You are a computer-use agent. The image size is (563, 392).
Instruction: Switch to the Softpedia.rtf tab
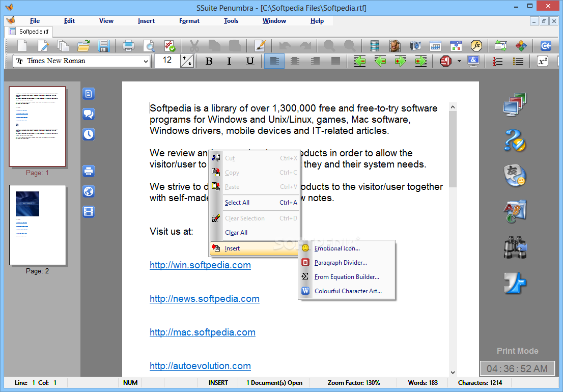tap(29, 32)
